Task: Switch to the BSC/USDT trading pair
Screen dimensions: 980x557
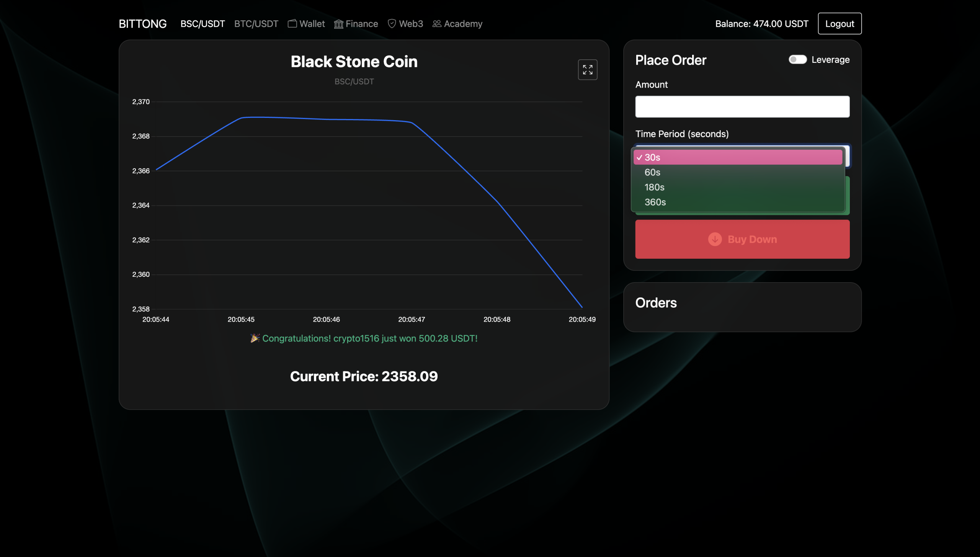Action: (203, 24)
